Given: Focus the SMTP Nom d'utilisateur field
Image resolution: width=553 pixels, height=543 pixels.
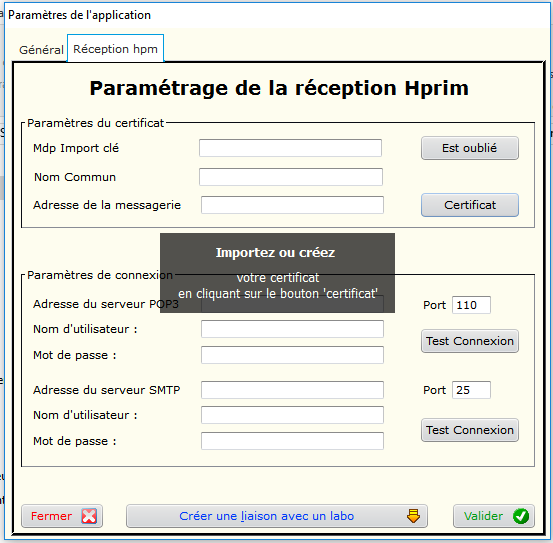Looking at the screenshot, I should 292,415.
